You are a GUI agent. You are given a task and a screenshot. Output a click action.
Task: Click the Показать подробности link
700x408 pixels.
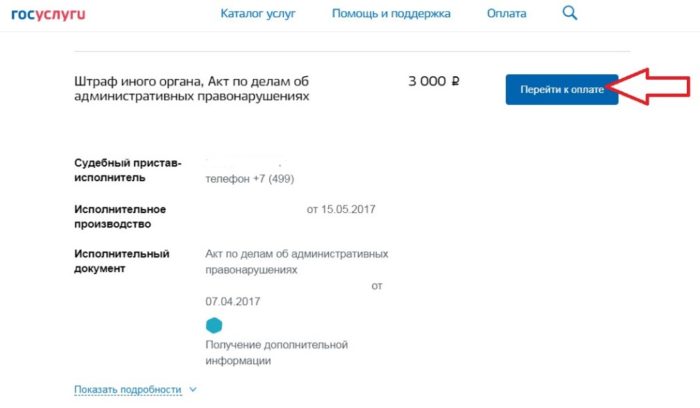tap(128, 390)
